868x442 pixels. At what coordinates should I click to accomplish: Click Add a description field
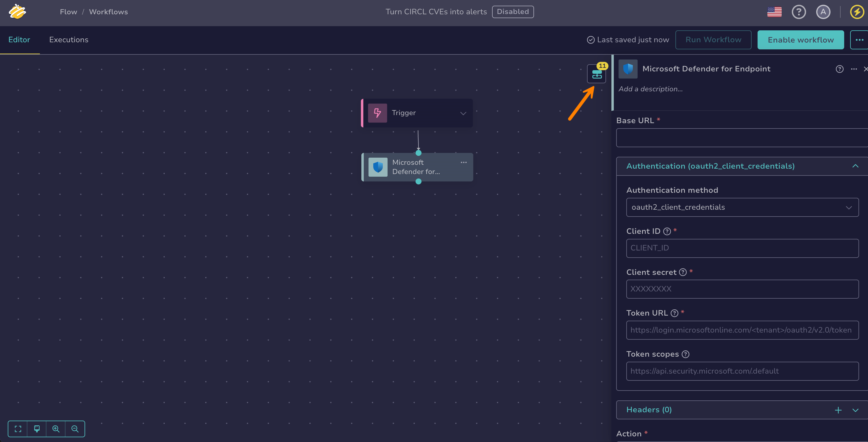point(651,89)
